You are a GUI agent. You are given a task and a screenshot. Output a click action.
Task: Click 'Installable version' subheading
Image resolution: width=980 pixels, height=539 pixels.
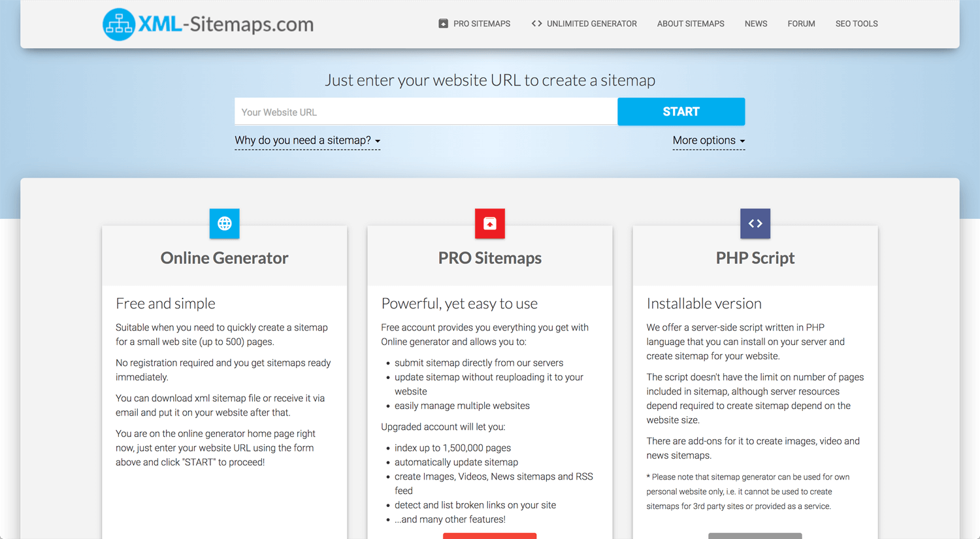704,303
